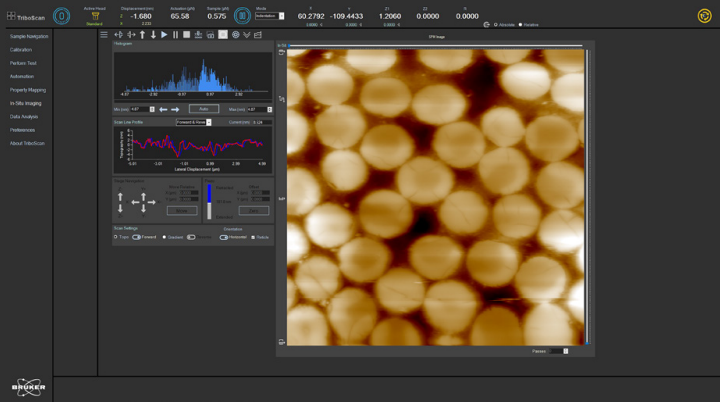
Task: Open the hamburger menu above the histogram
Action: (103, 34)
